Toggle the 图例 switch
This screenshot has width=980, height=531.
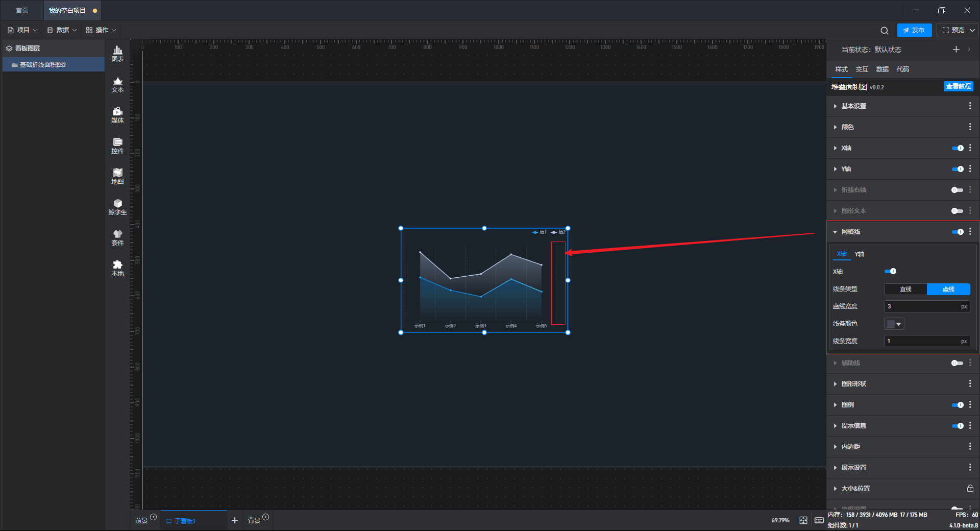958,405
